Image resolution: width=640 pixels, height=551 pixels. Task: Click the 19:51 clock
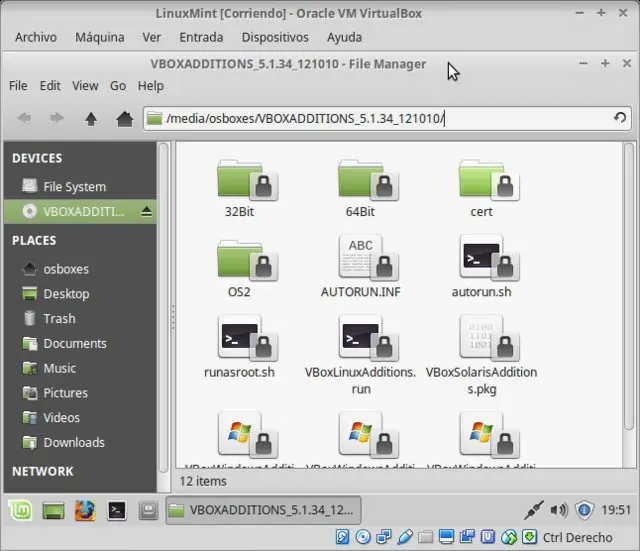click(x=616, y=510)
